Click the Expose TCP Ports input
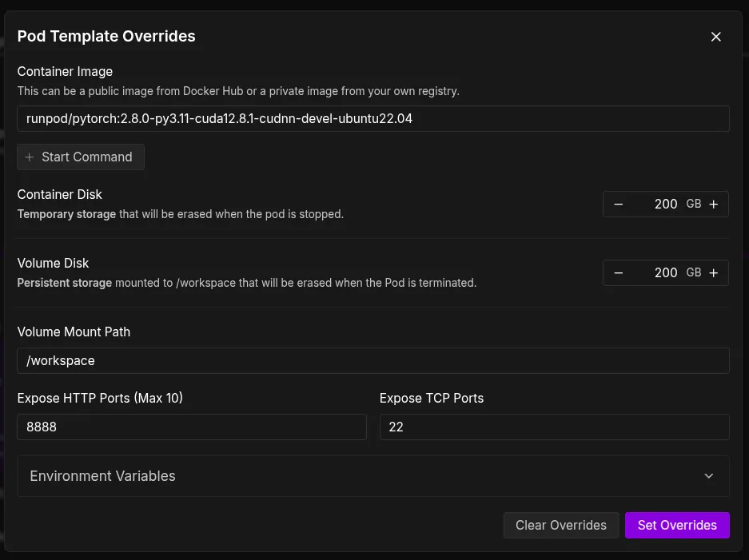The height and width of the screenshot is (560, 749). point(554,427)
